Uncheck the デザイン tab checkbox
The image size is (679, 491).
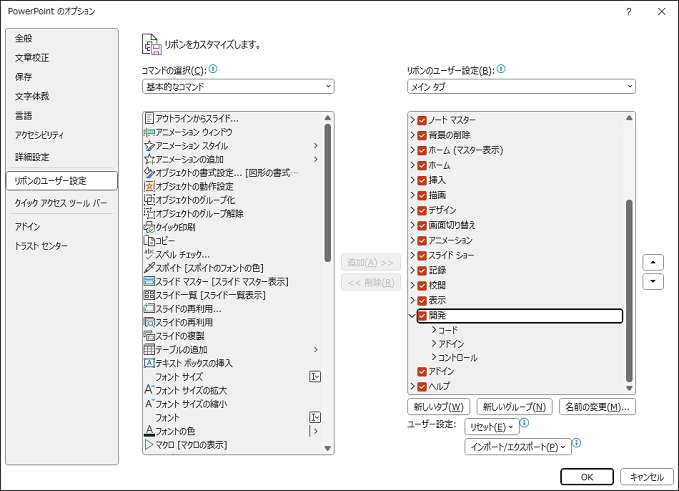tap(422, 210)
